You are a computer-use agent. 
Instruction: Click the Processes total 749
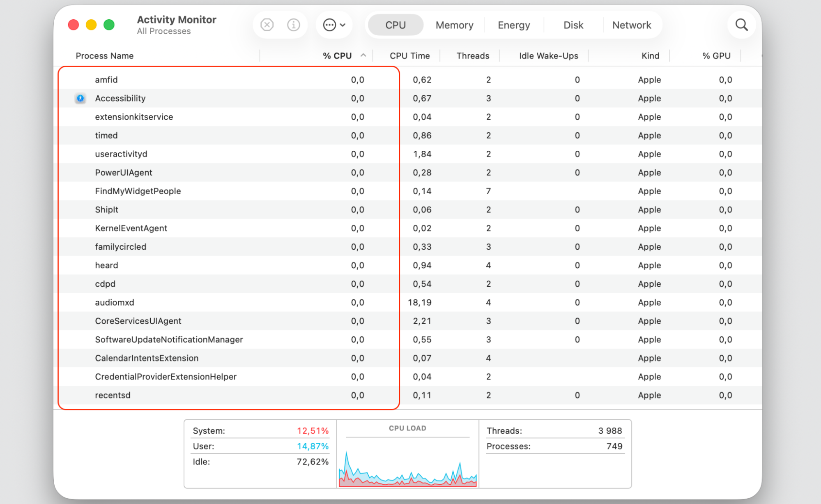coord(614,446)
